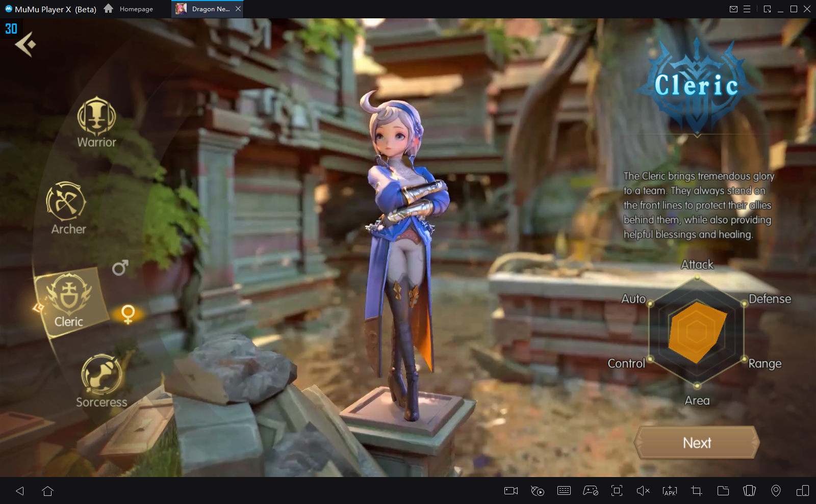Image resolution: width=816 pixels, height=504 pixels.
Task: Open the shared folder icon
Action: click(723, 491)
